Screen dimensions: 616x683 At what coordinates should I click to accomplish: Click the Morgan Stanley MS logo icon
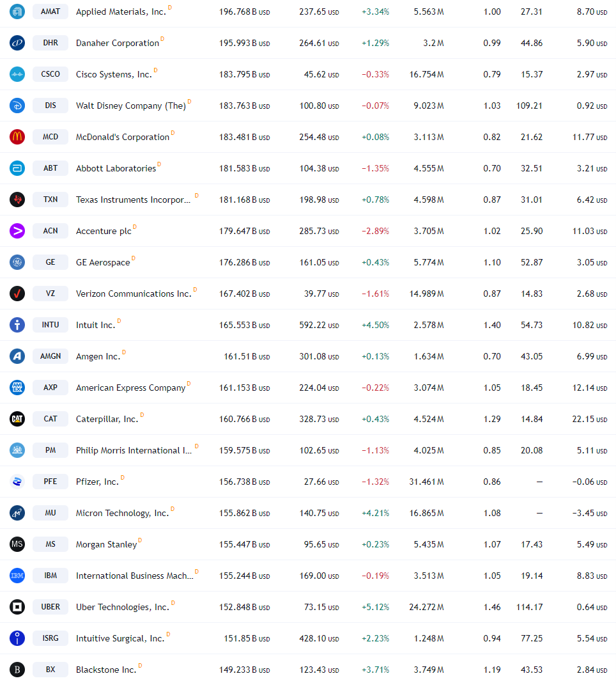pyautogui.click(x=17, y=544)
